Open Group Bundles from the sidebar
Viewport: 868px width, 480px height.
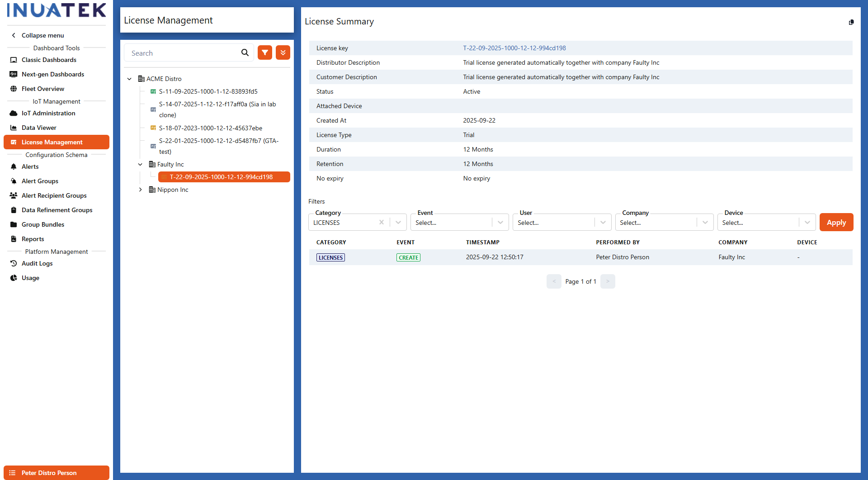pyautogui.click(x=43, y=224)
